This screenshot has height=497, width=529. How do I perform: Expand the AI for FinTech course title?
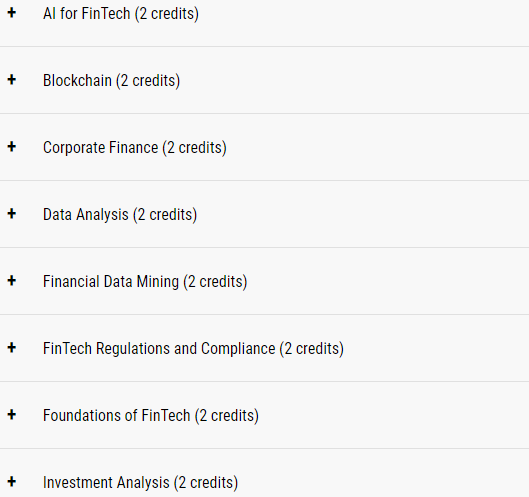[121, 14]
